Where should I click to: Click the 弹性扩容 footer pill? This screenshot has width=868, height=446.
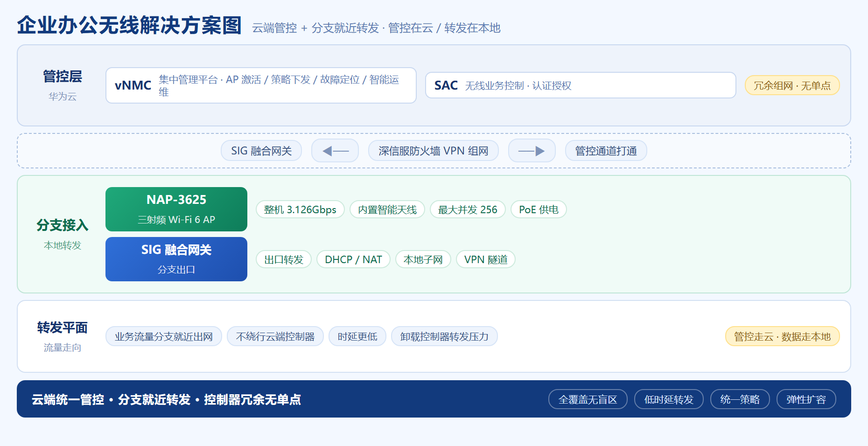tap(806, 399)
